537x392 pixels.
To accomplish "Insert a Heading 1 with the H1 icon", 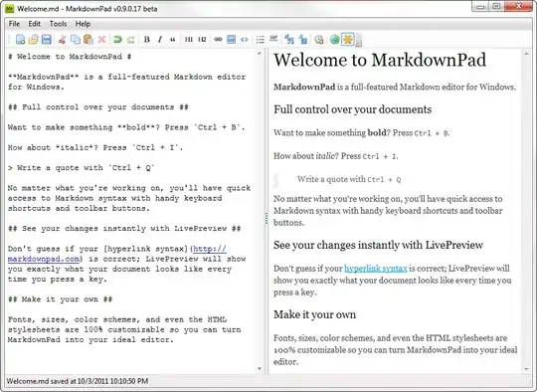I will pos(189,40).
